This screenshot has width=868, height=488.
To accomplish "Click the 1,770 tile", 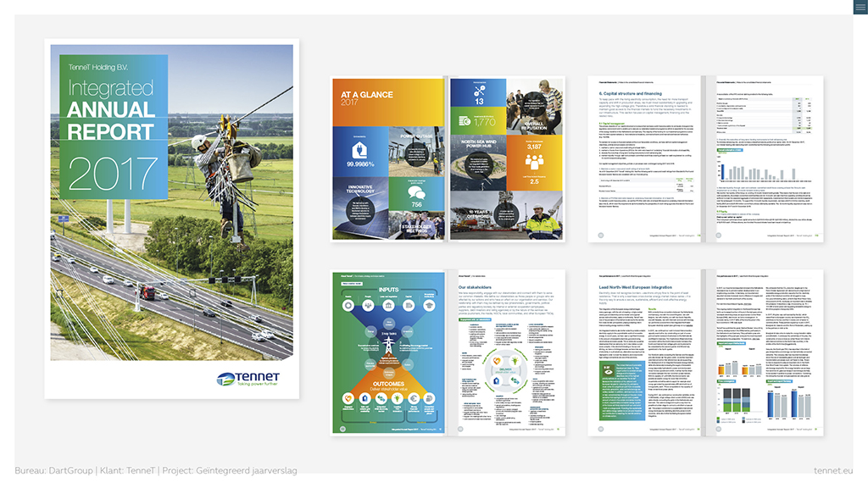I will 478,120.
